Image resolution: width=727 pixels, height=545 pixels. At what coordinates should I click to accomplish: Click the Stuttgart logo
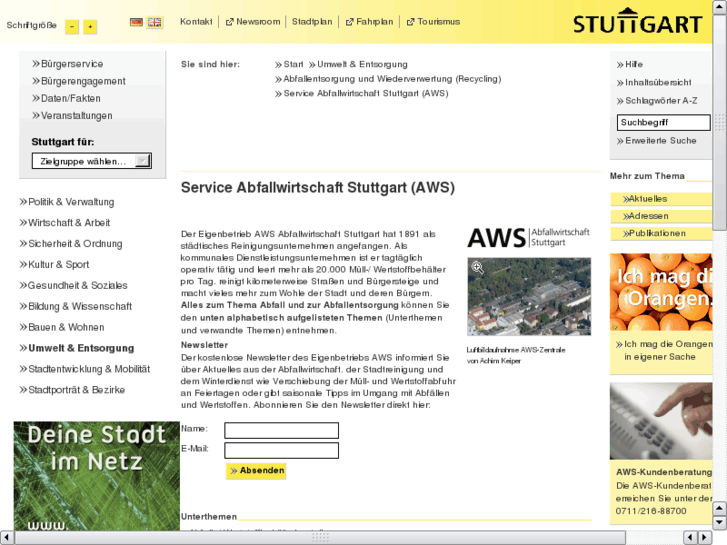click(638, 21)
